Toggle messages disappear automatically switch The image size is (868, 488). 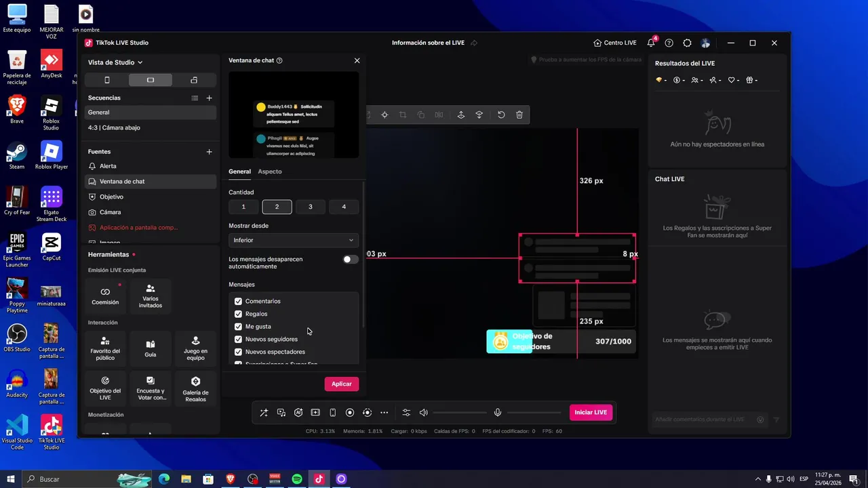(350, 260)
